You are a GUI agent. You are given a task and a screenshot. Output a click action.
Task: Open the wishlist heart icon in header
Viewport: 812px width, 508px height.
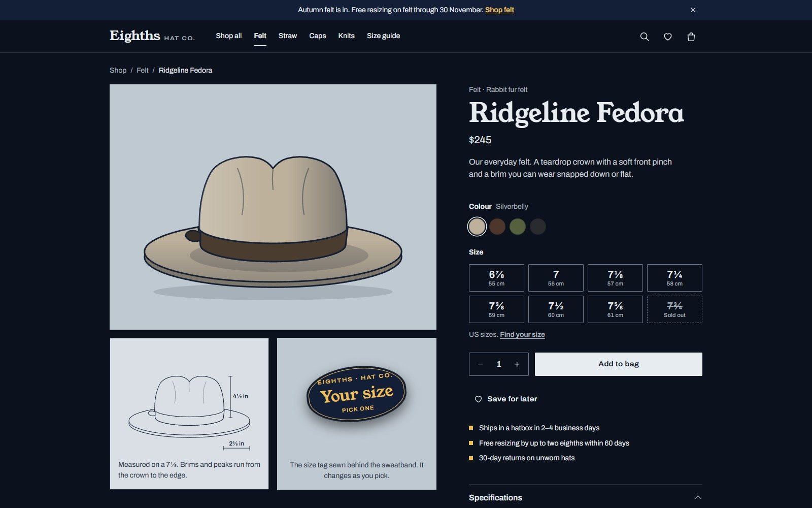point(668,37)
